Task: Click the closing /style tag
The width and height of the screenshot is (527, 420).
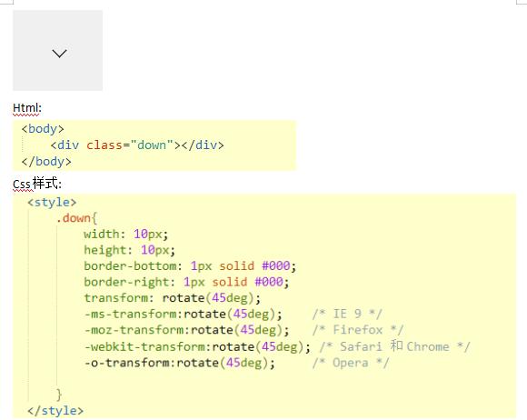Action: coord(55,411)
